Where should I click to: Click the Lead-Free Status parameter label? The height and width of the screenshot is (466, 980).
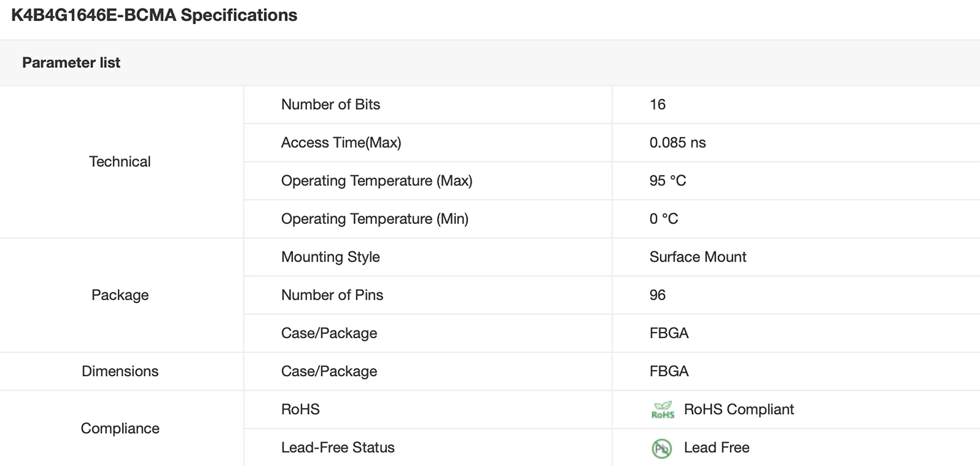(337, 447)
